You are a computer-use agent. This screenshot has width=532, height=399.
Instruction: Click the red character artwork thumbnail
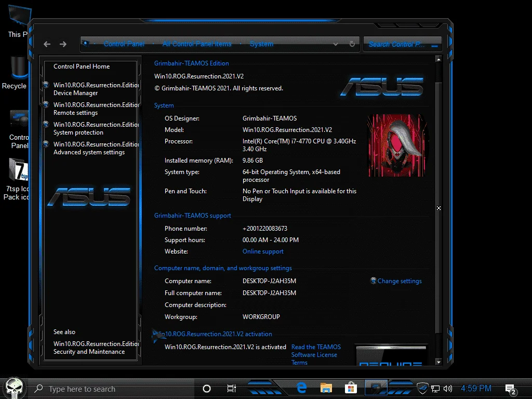coord(396,145)
